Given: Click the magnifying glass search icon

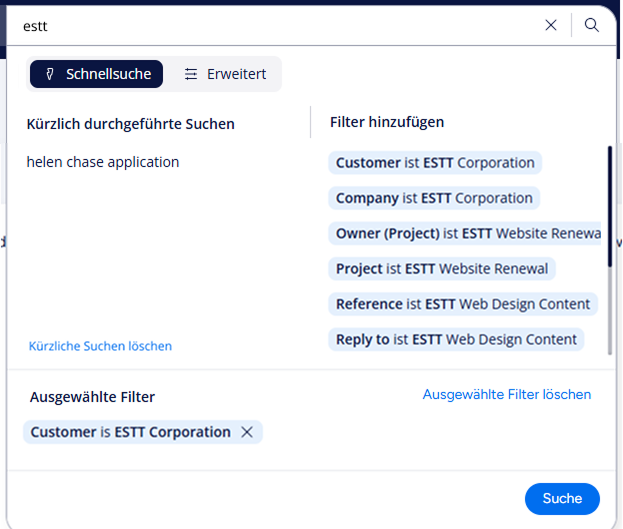Looking at the screenshot, I should point(592,25).
